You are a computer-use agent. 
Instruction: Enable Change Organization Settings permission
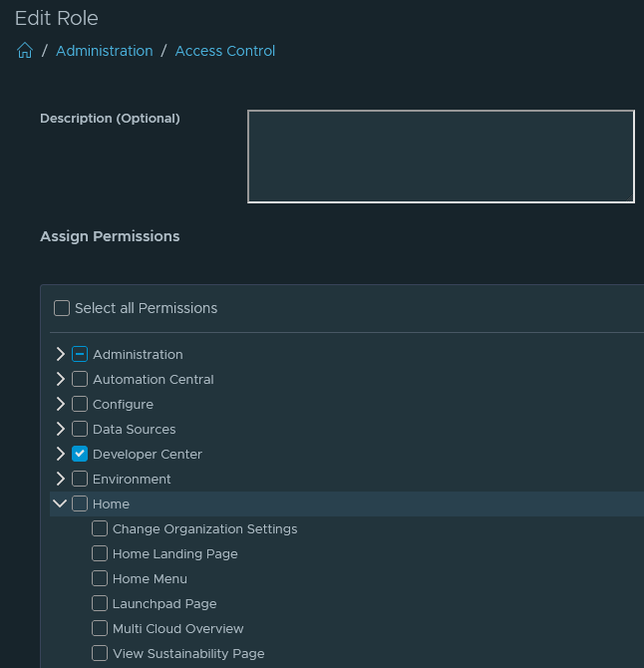(x=100, y=528)
